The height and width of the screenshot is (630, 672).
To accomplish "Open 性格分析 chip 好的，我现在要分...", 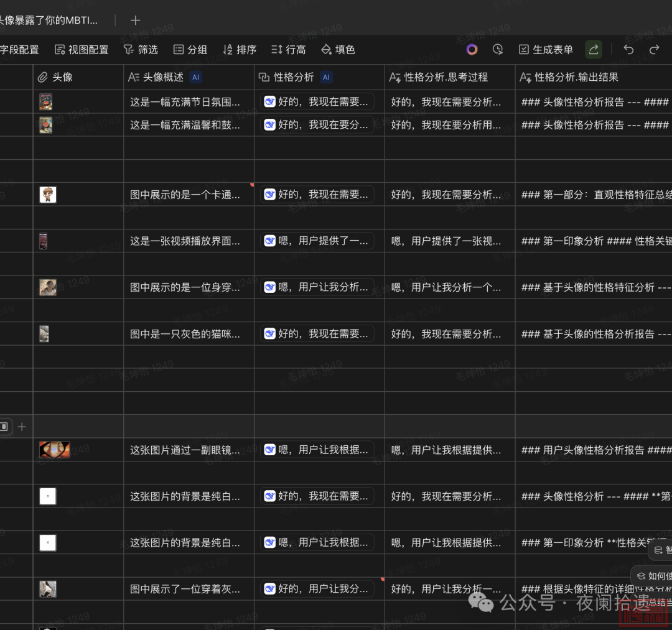I will (317, 124).
